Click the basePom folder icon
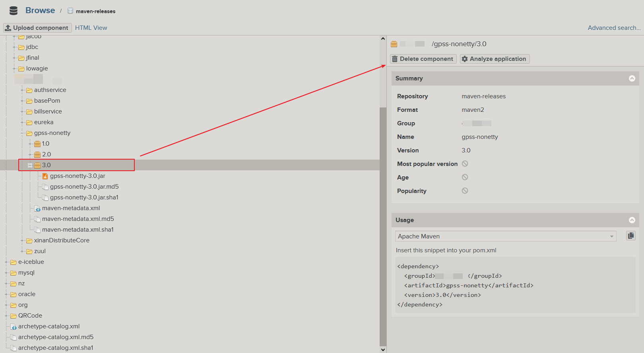Image resolution: width=644 pixels, height=353 pixels. [29, 101]
